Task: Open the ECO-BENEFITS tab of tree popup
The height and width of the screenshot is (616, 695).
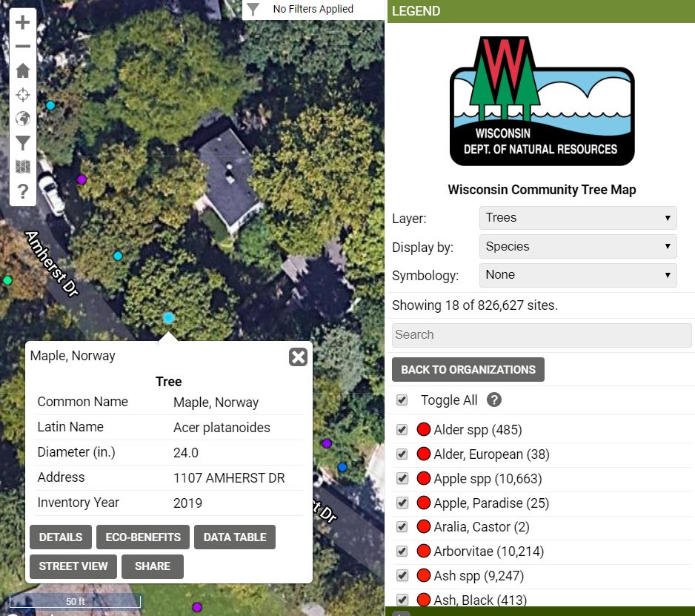Action: point(143,537)
